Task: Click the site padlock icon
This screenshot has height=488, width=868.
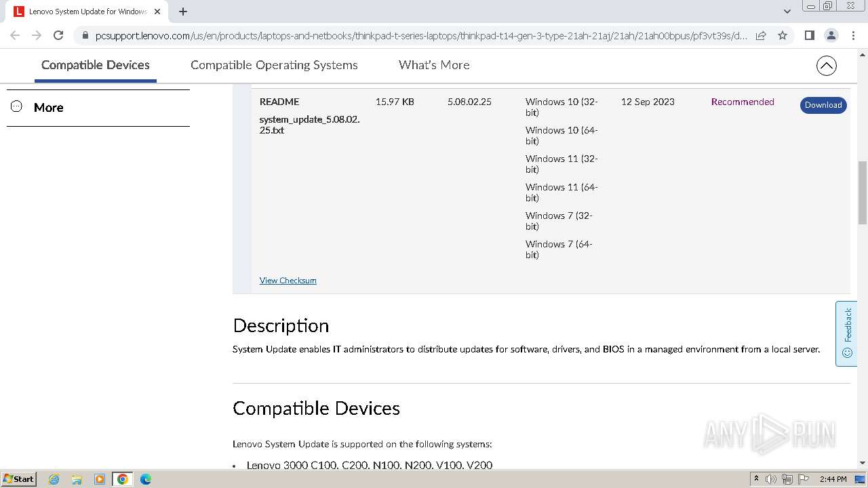Action: (85, 36)
